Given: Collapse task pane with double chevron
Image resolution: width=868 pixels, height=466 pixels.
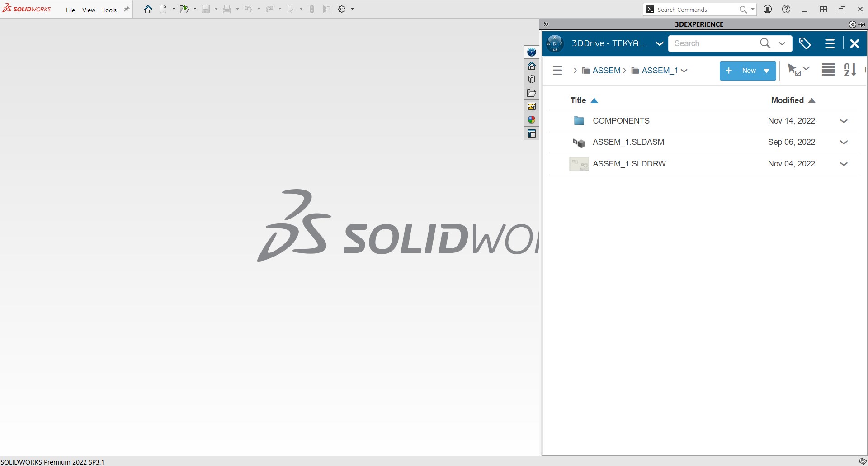Looking at the screenshot, I should (x=546, y=24).
